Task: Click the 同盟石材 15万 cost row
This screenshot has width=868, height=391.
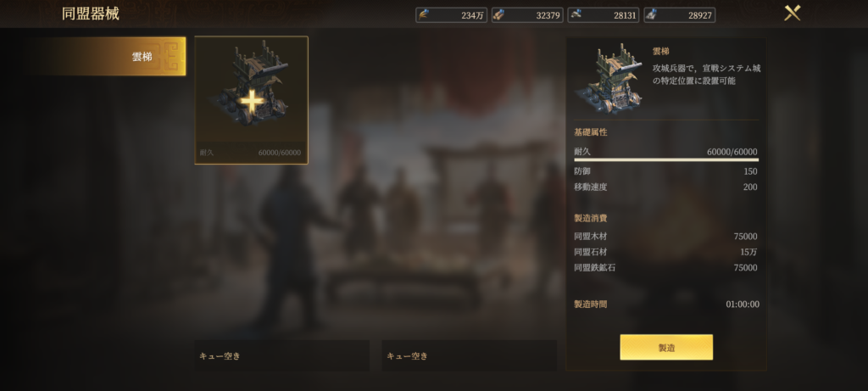Action: tap(666, 252)
